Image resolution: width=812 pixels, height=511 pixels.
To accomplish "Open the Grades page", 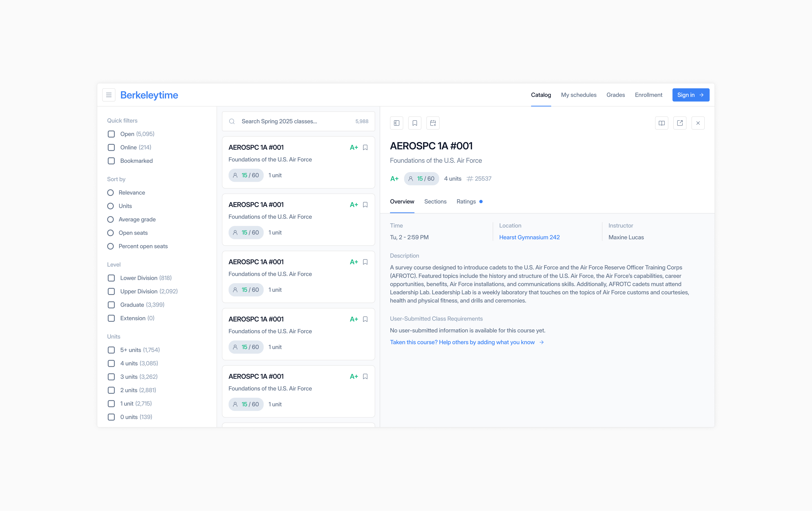I will pos(615,95).
